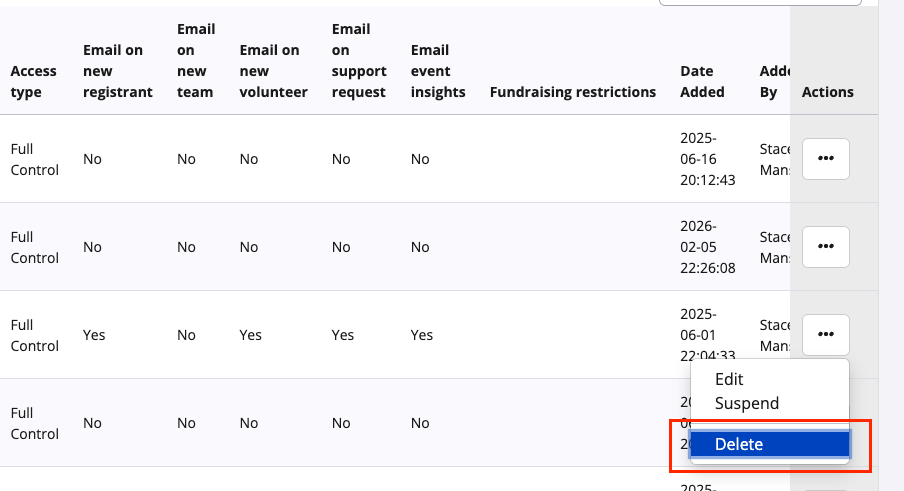Click Email on support request header
The height and width of the screenshot is (491, 904).
(x=359, y=61)
